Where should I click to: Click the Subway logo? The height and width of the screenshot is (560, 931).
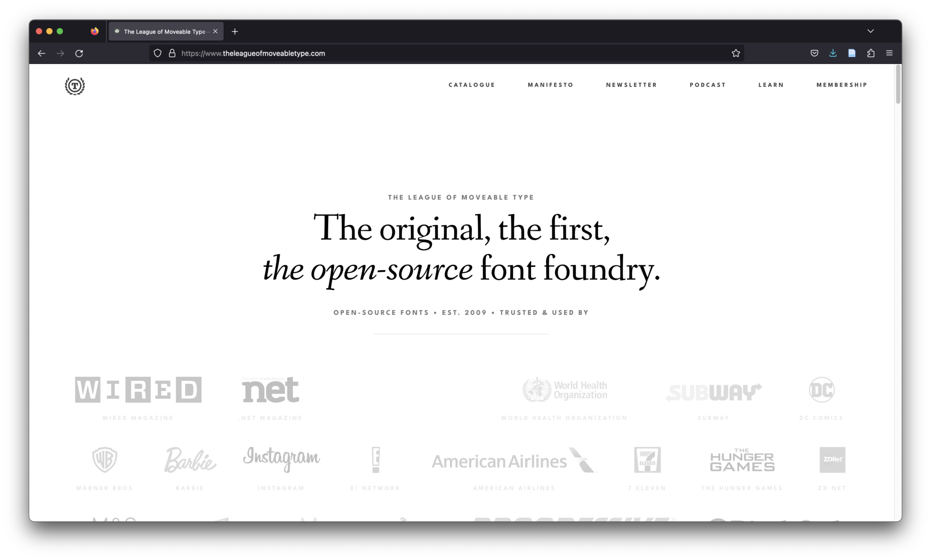714,392
